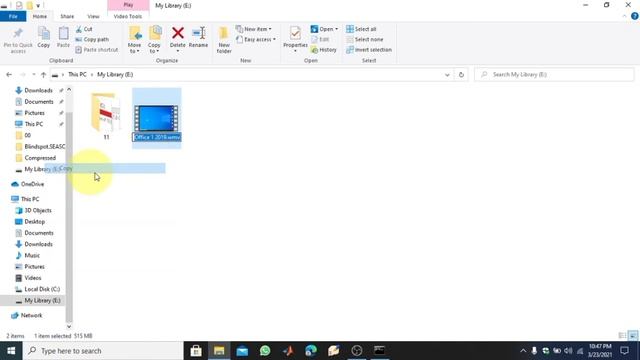Open the Mail app on the taskbar

click(x=242, y=351)
